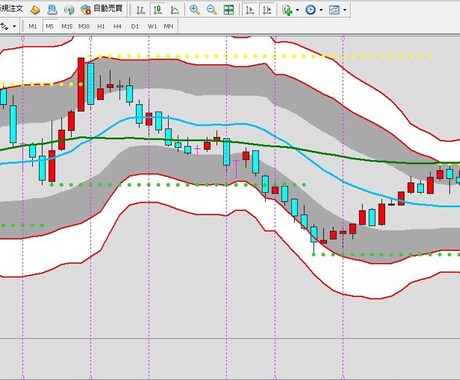Switch to the H4 timeframe

[x=117, y=26]
